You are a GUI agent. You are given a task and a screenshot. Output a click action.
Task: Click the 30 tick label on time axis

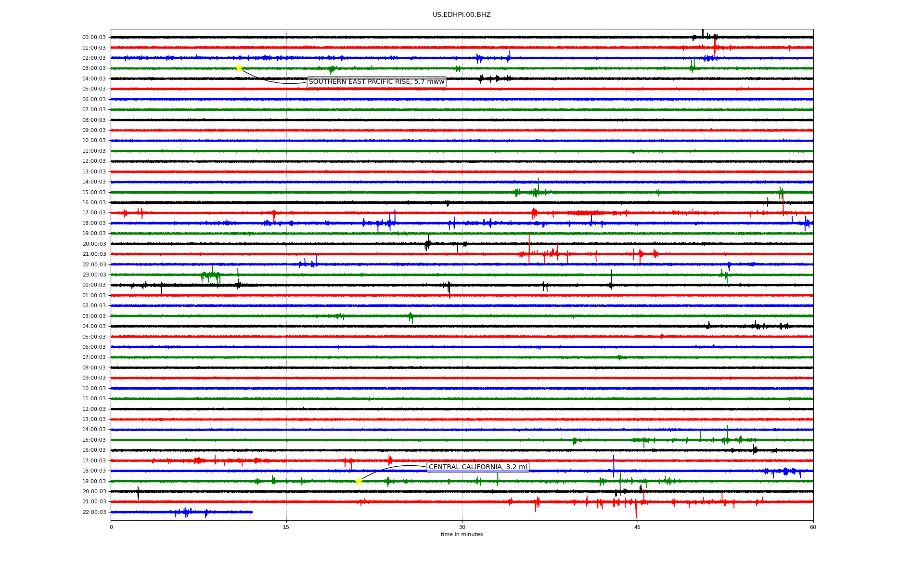[462, 527]
